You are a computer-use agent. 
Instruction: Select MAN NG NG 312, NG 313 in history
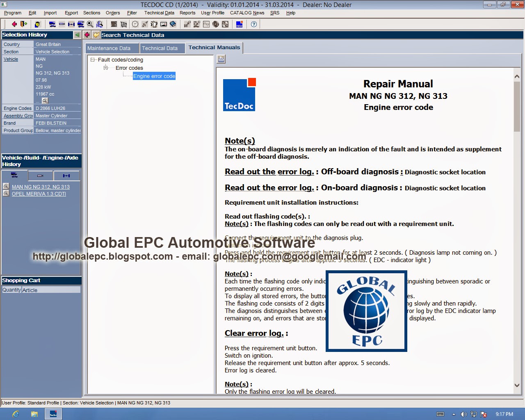click(41, 187)
